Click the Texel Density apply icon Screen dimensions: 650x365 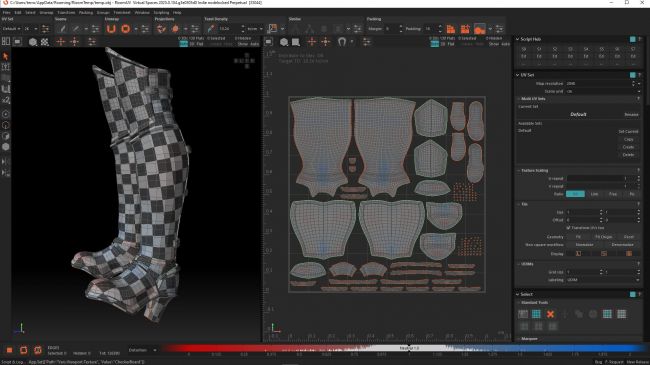(272, 29)
